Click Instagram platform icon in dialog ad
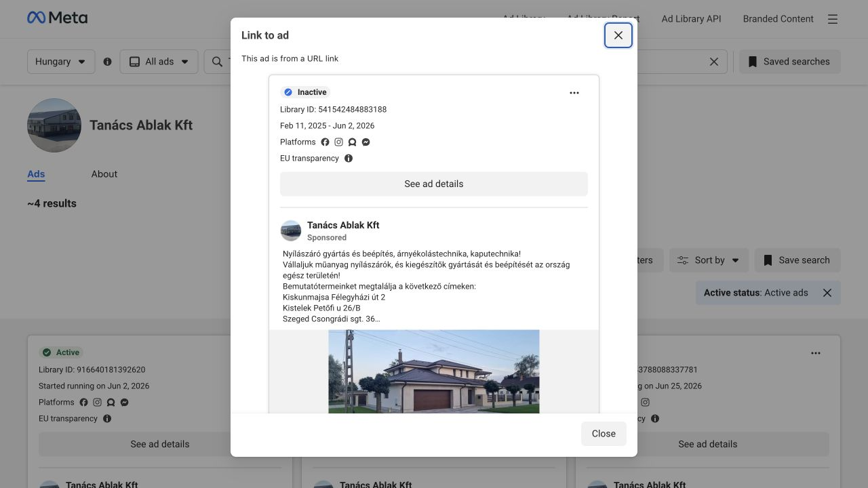Image resolution: width=868 pixels, height=488 pixels. click(338, 142)
